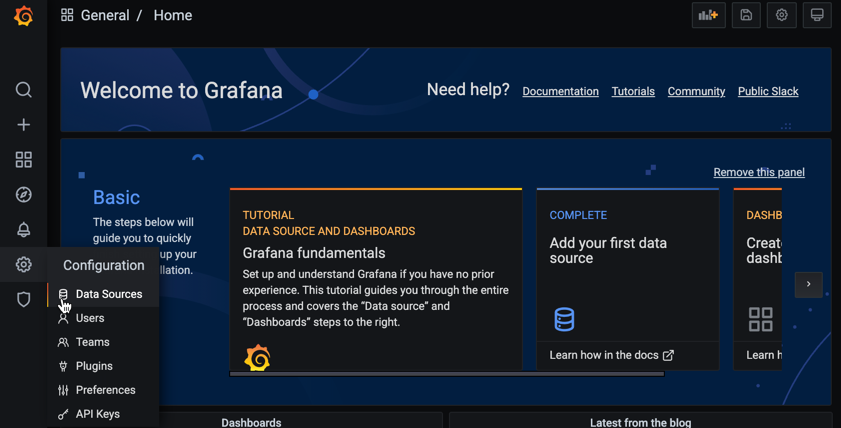Click the Plugins plug icon in menu

[63, 366]
